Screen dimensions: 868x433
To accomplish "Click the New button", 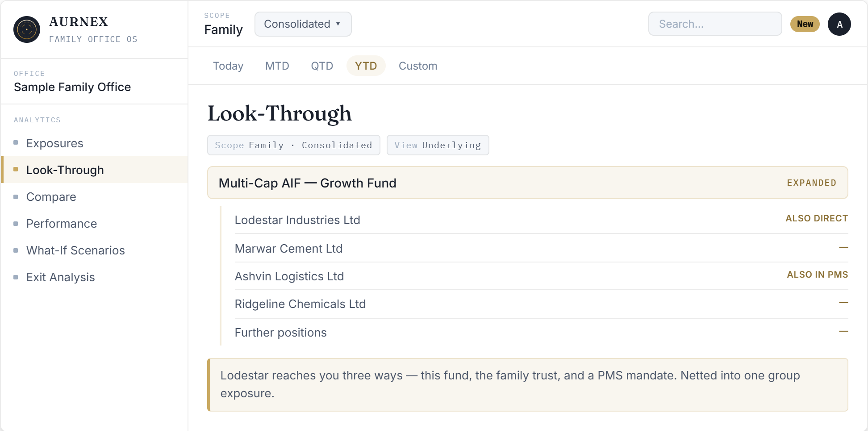I will click(x=805, y=24).
